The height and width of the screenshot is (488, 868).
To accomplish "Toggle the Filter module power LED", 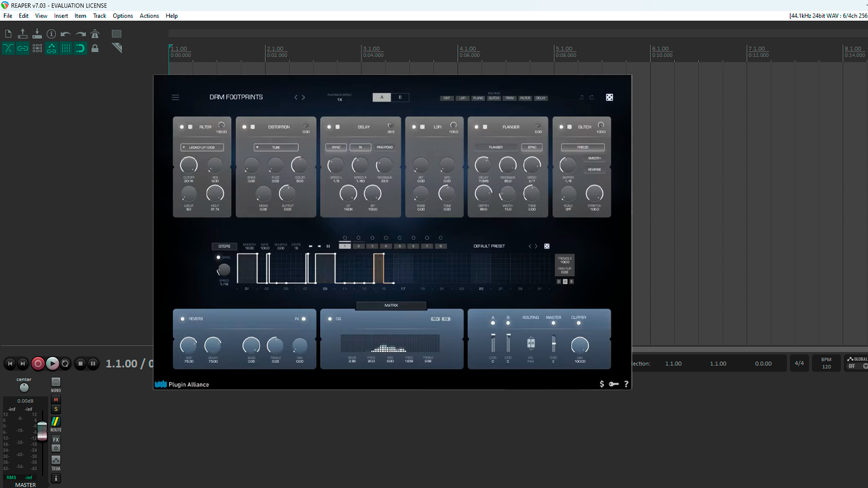I will [x=181, y=127].
